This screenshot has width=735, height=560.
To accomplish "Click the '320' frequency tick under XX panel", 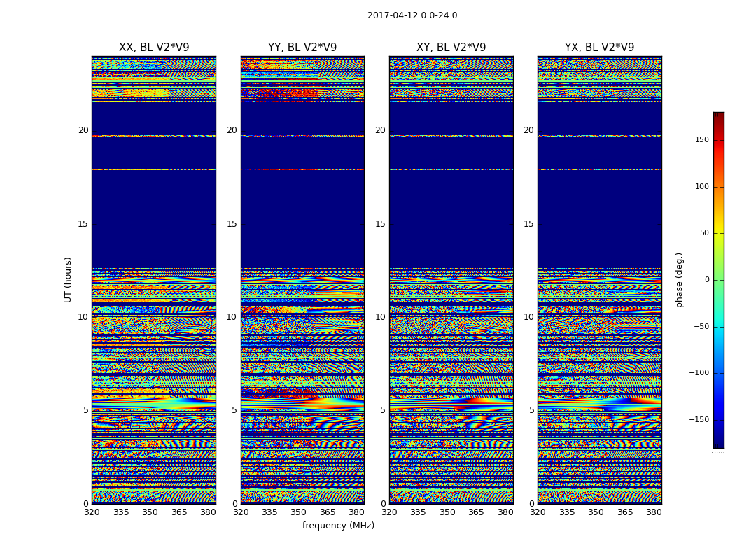I will 92,512.
